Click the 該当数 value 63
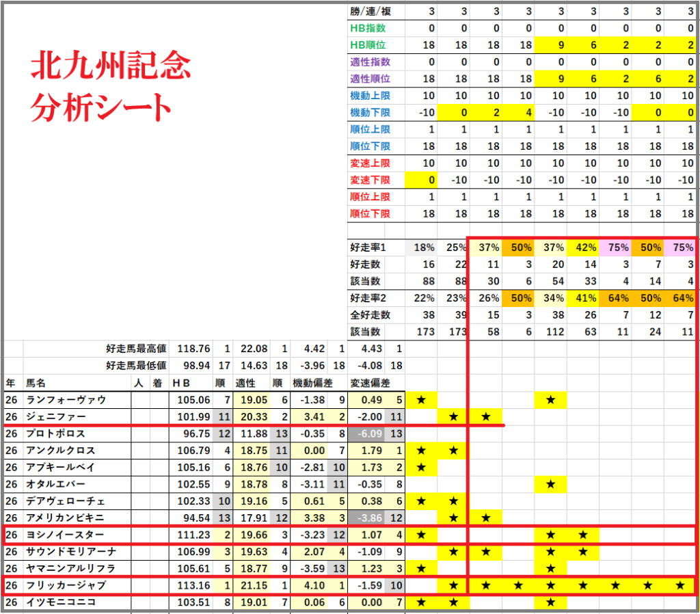 tap(590, 332)
